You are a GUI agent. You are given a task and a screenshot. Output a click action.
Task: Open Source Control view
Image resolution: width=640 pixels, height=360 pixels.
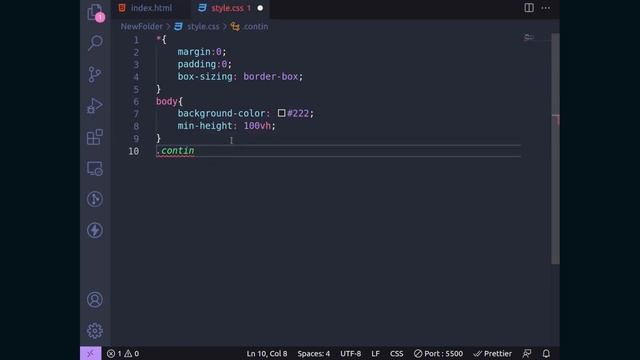95,74
